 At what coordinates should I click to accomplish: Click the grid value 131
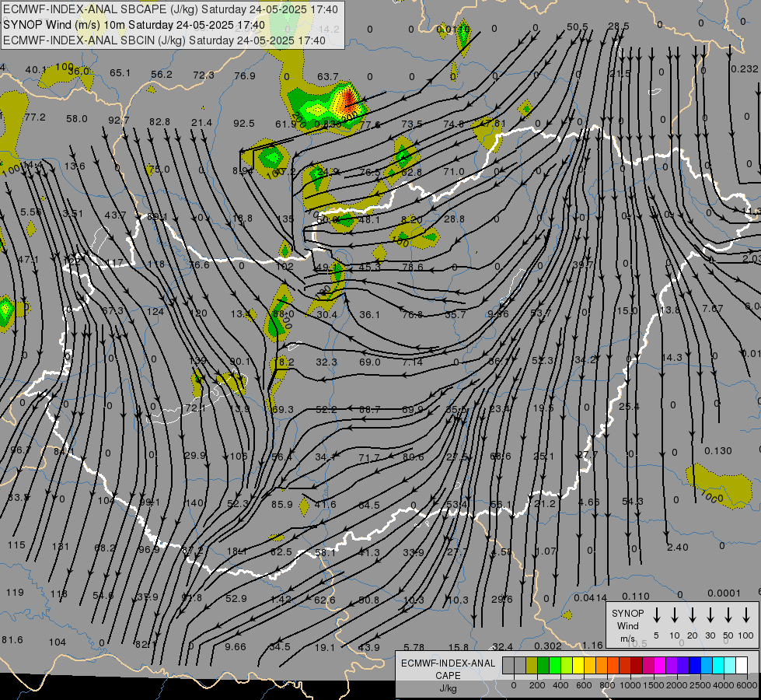click(60, 547)
